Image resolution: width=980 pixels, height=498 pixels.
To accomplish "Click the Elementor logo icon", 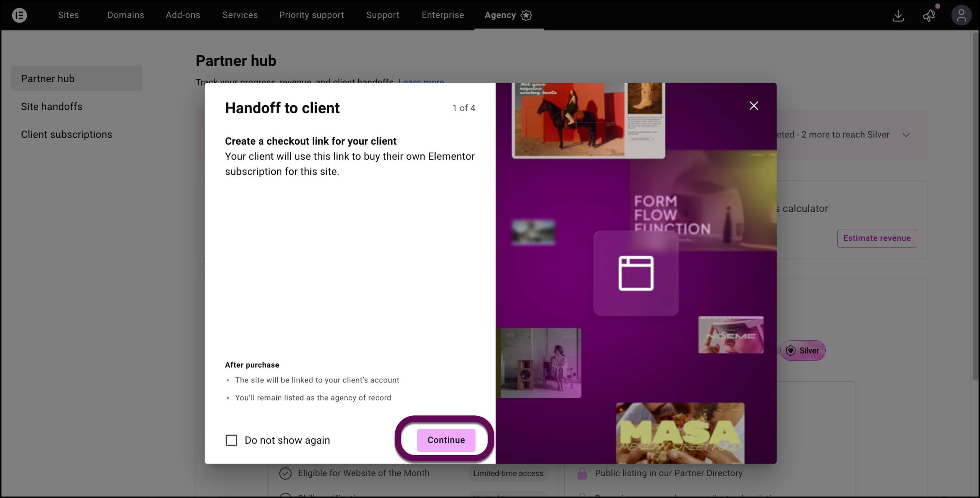I will pyautogui.click(x=19, y=15).
